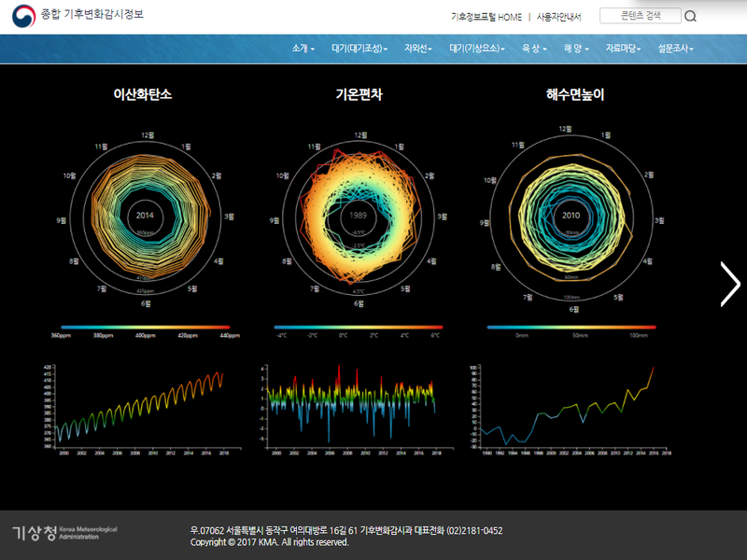Click the 해수면높이 radial spiral chart

pyautogui.click(x=571, y=216)
